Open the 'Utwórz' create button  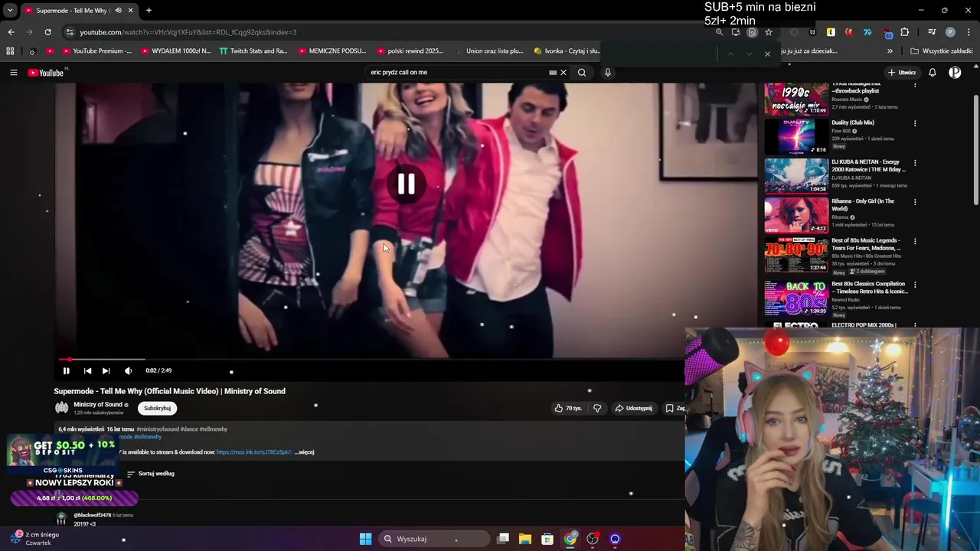coord(902,73)
